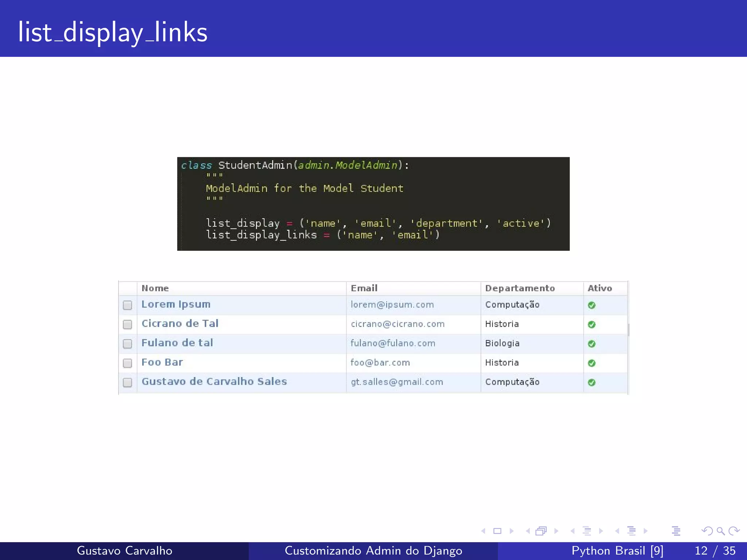Click the Gustavo Carvalho author footer
747x560 pixels.
pyautogui.click(x=124, y=551)
